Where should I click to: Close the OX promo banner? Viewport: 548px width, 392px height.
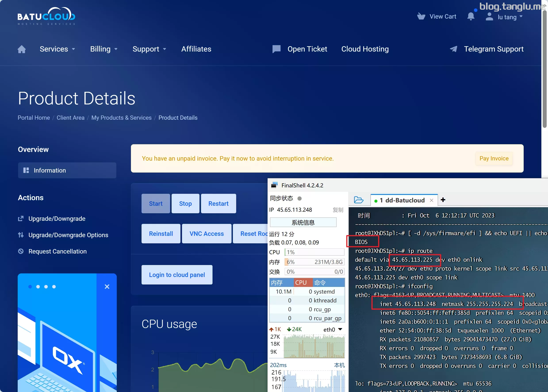[x=107, y=286]
